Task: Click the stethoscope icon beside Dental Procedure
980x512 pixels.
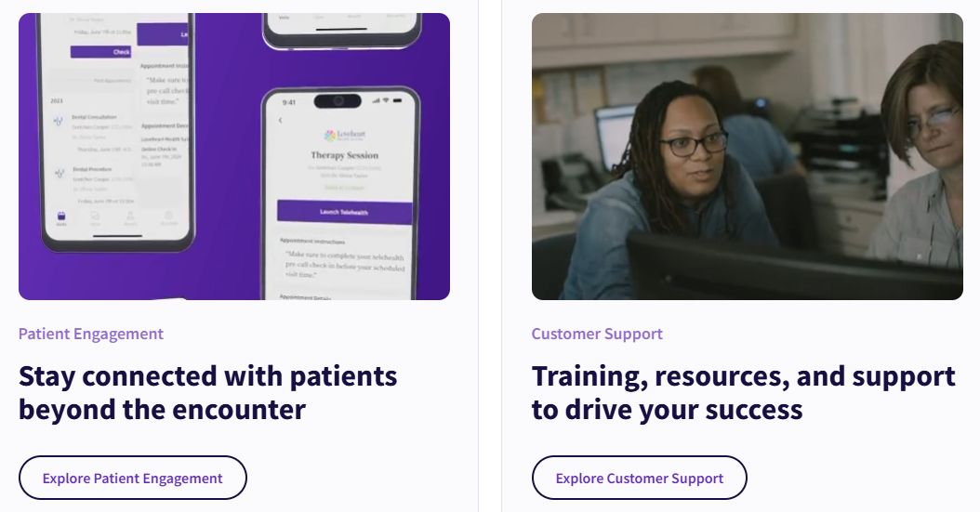Action: 60,173
